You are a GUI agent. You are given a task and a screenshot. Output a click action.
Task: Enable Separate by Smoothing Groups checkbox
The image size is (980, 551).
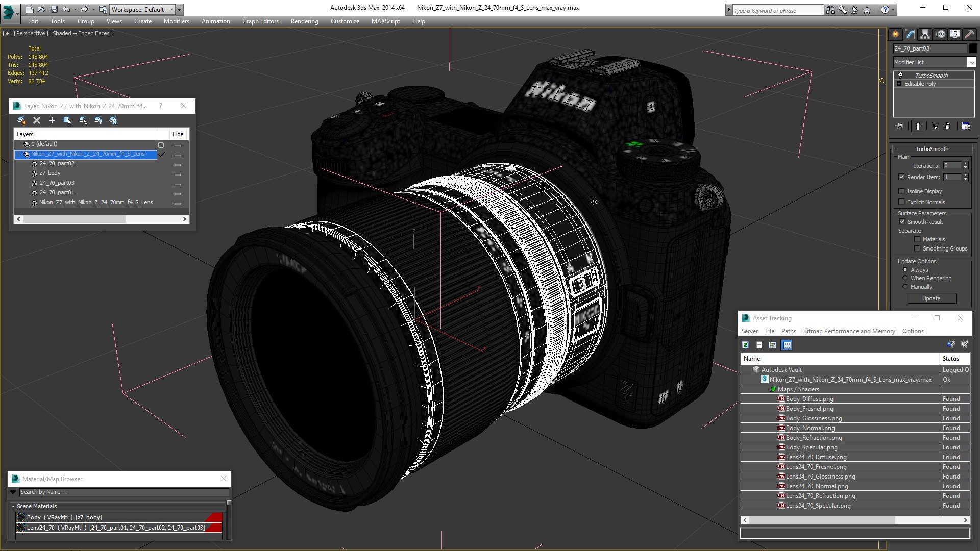pos(917,248)
